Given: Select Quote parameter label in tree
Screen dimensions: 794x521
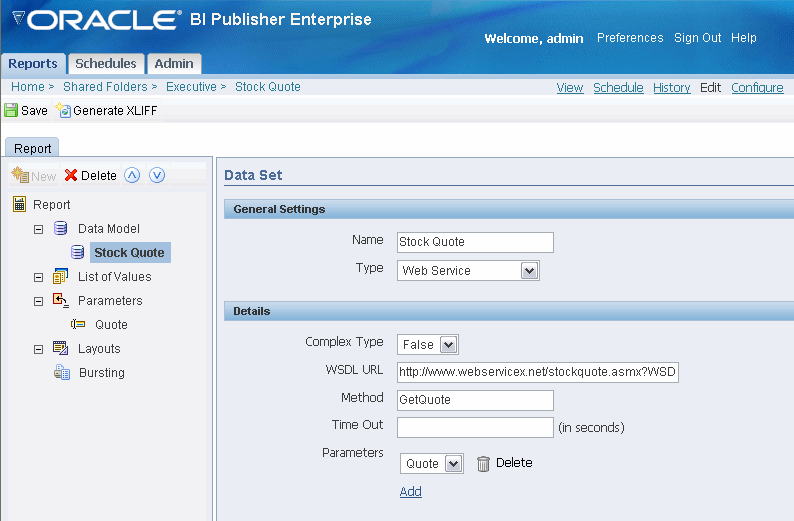Looking at the screenshot, I should 111,325.
